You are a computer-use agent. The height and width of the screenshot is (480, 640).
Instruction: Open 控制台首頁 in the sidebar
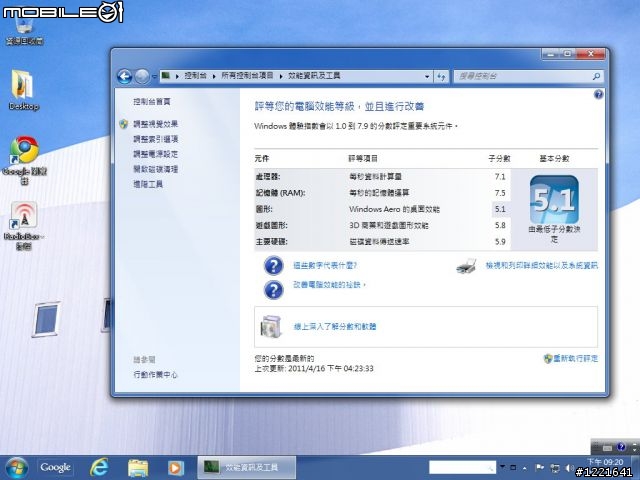152,102
